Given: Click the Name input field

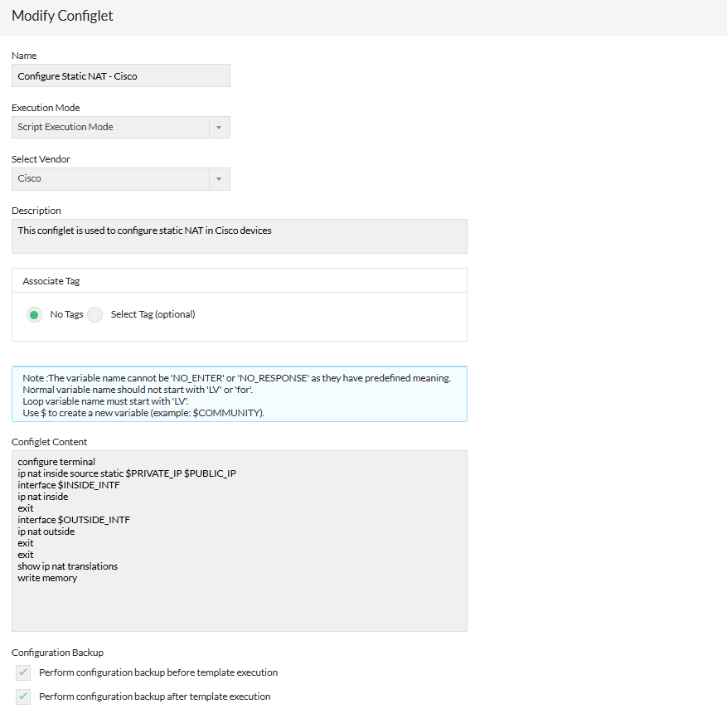Looking at the screenshot, I should coord(120,75).
